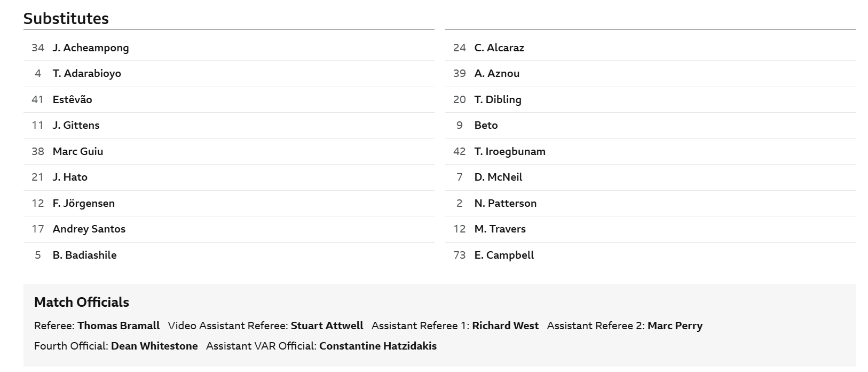Click Marc Guiu in substitutes
The image size is (868, 372).
pyautogui.click(x=78, y=151)
